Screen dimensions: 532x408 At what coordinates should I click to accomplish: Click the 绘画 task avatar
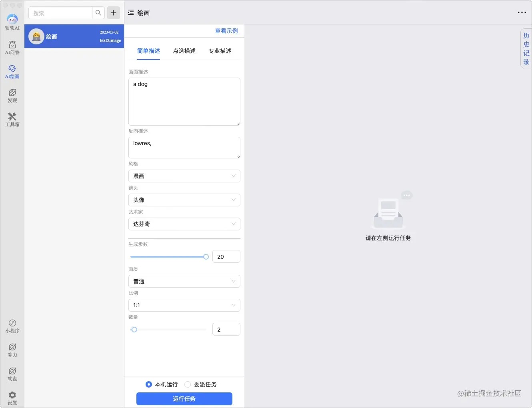coord(36,36)
